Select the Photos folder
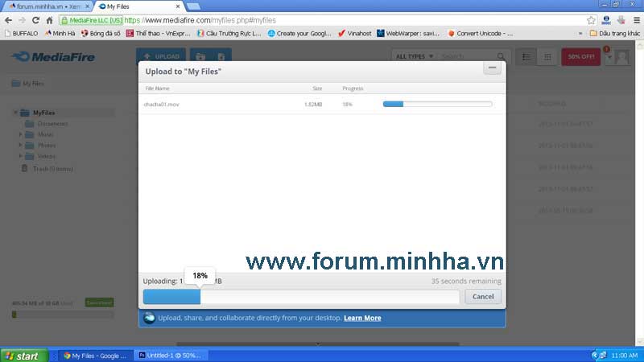 [46, 146]
